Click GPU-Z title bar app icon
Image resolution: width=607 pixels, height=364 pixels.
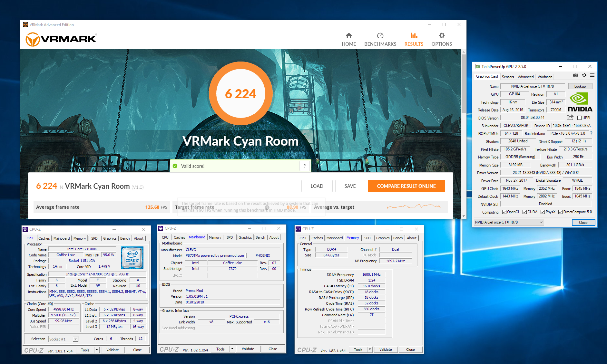pos(478,66)
